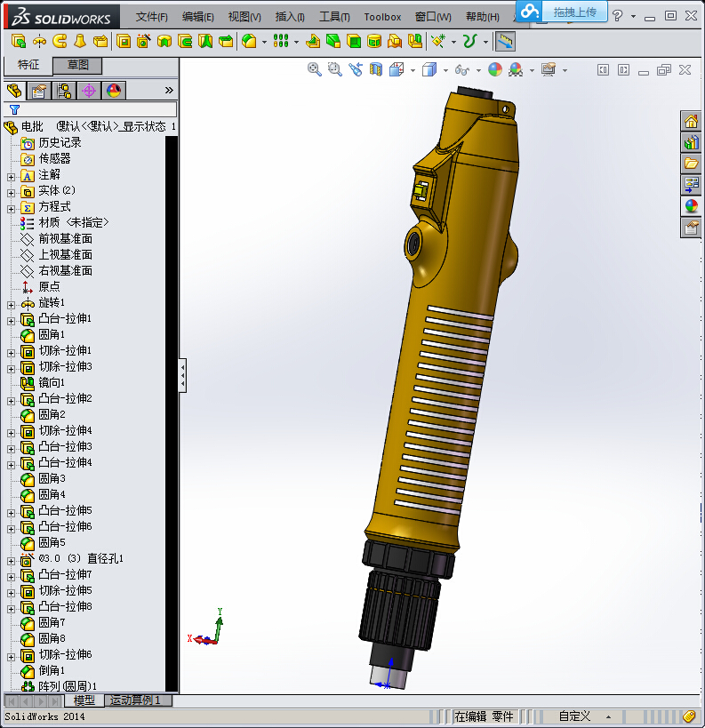
Task: Open the 工具(T) menu
Action: tap(334, 17)
